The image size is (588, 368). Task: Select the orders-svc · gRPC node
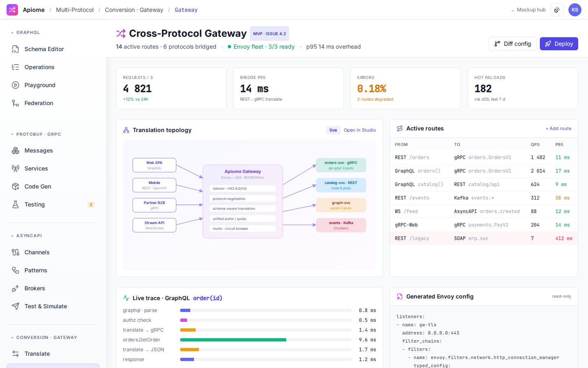click(x=341, y=165)
